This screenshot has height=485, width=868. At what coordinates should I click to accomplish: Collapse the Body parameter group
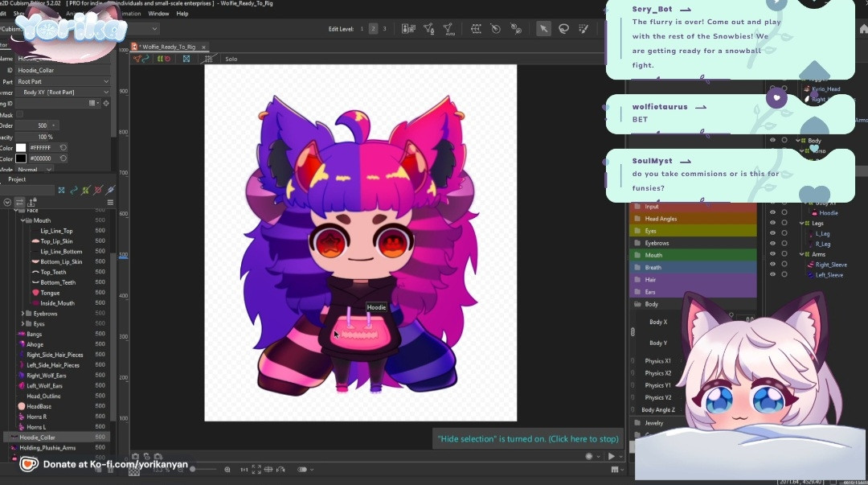(x=637, y=304)
